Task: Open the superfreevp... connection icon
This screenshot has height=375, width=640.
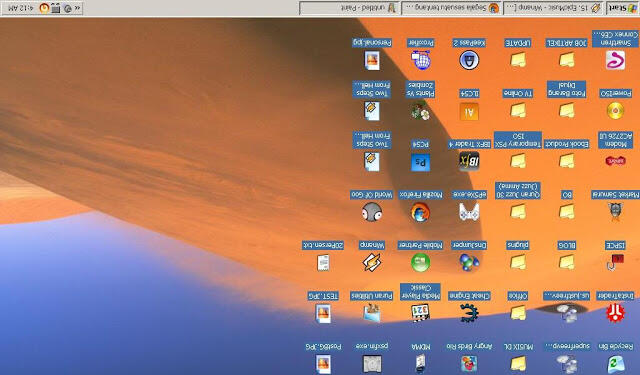Action: point(567,364)
